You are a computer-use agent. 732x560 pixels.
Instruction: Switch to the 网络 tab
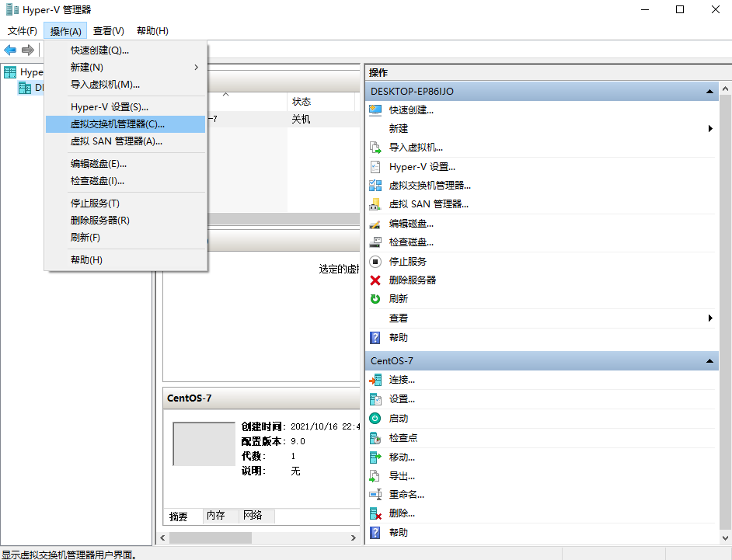pyautogui.click(x=256, y=516)
